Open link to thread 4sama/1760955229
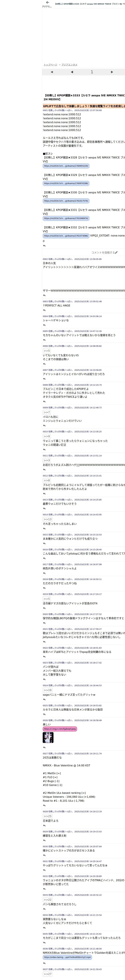Screen dimensions: 125x980 click(x=66, y=166)
